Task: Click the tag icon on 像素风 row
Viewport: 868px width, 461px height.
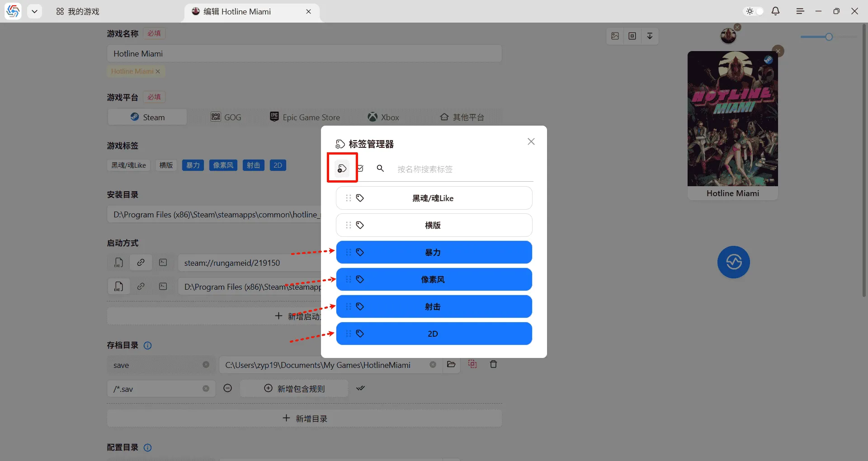Action: (x=360, y=279)
